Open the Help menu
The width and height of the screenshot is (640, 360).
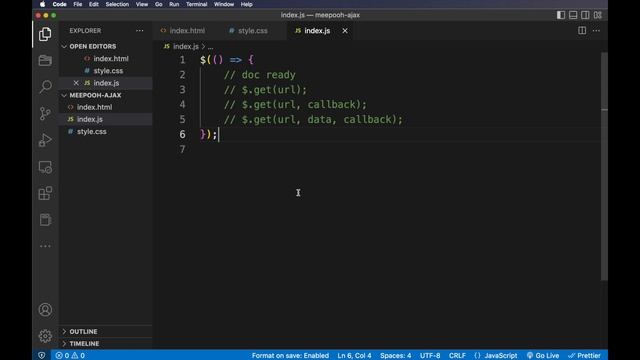coord(246,4)
